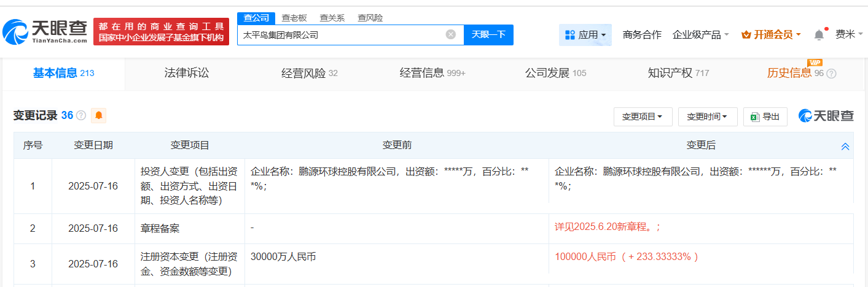Click the 天眼一下 search button

click(x=488, y=34)
